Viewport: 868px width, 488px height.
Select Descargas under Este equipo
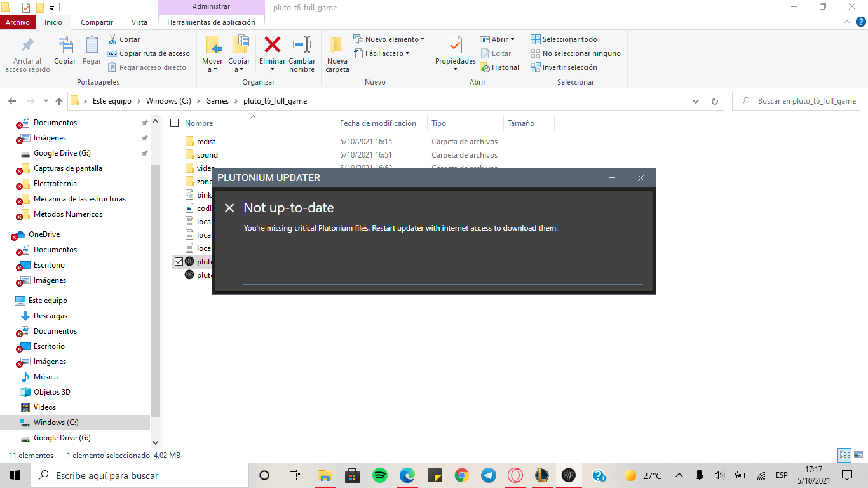pos(50,316)
